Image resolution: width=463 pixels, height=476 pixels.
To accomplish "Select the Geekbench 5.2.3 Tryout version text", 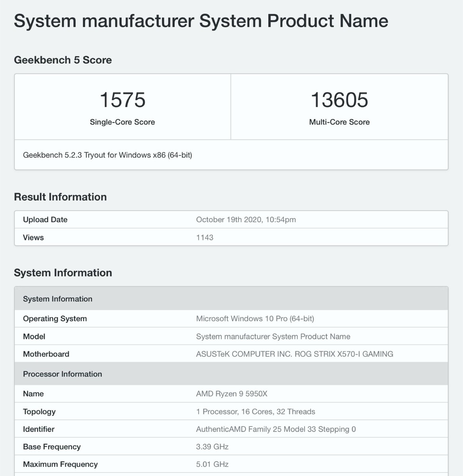I will [x=108, y=155].
